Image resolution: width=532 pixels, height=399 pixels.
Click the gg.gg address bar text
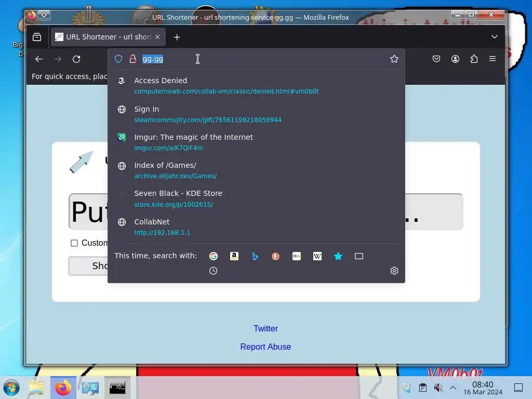[x=153, y=59]
